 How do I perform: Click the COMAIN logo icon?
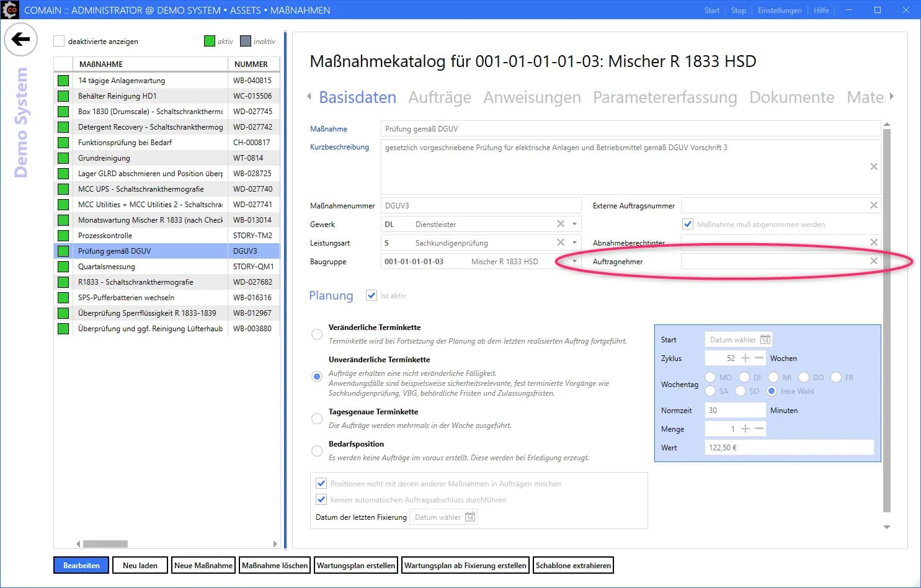pos(9,10)
